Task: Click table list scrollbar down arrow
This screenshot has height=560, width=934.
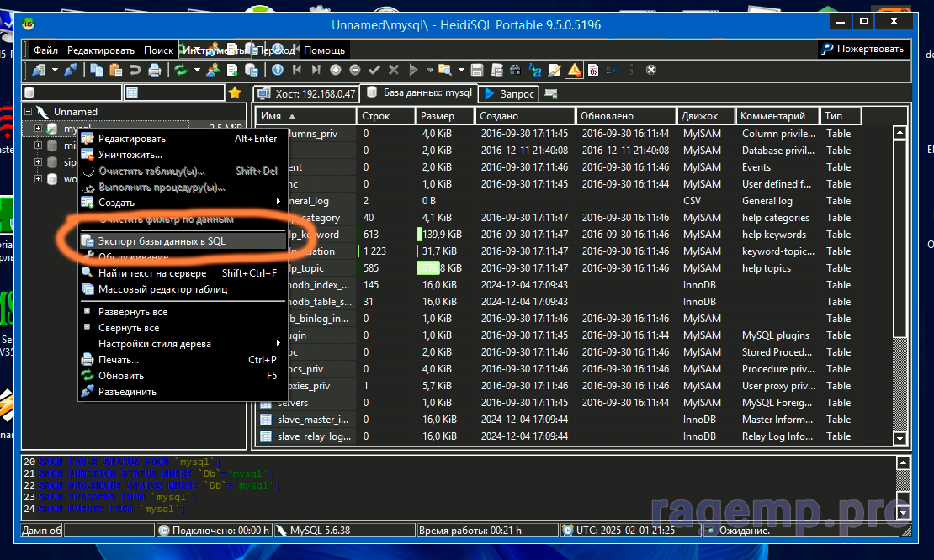Action: click(x=900, y=439)
